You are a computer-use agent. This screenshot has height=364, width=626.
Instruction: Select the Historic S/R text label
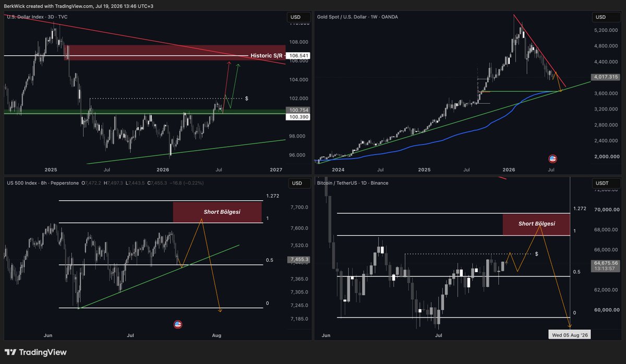click(267, 55)
